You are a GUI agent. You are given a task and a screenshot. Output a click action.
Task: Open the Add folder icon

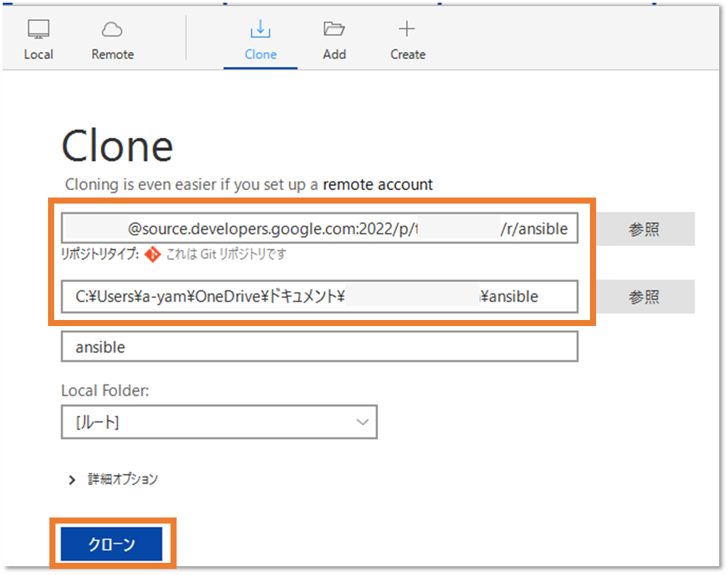(x=334, y=29)
